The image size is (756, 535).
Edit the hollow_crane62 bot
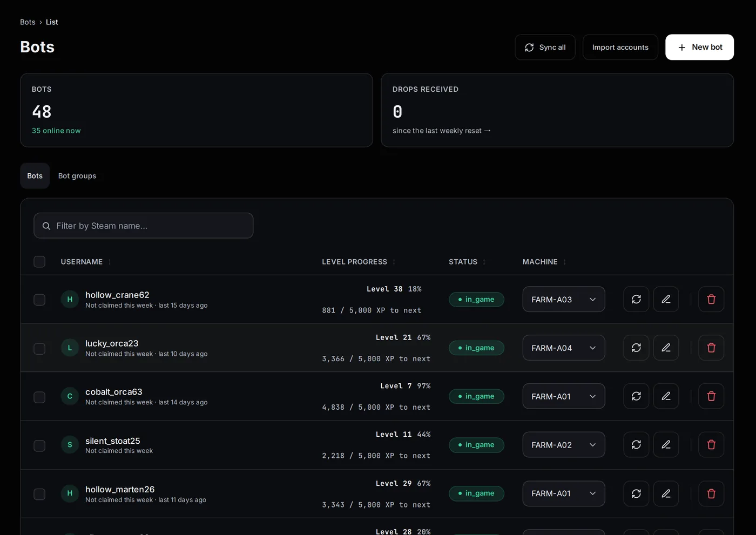pos(666,299)
